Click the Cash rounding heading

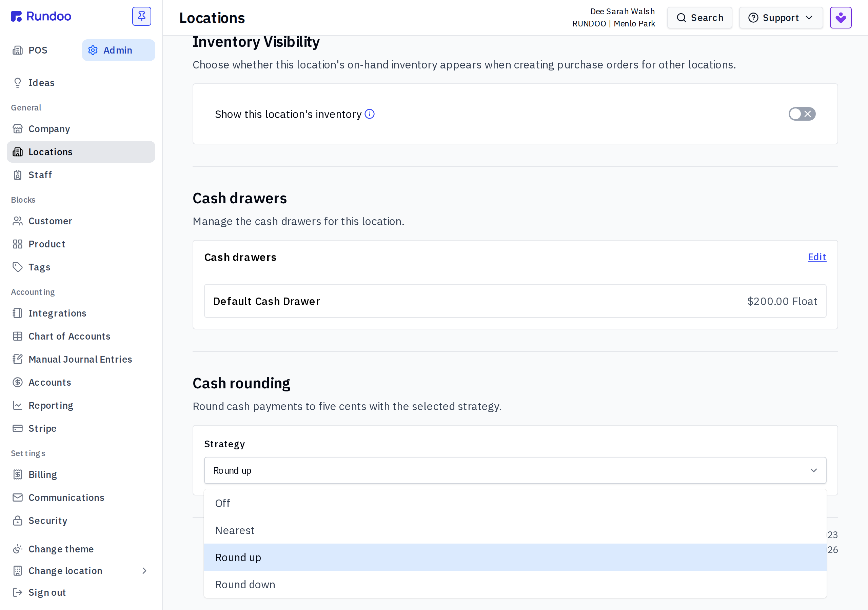tap(241, 383)
